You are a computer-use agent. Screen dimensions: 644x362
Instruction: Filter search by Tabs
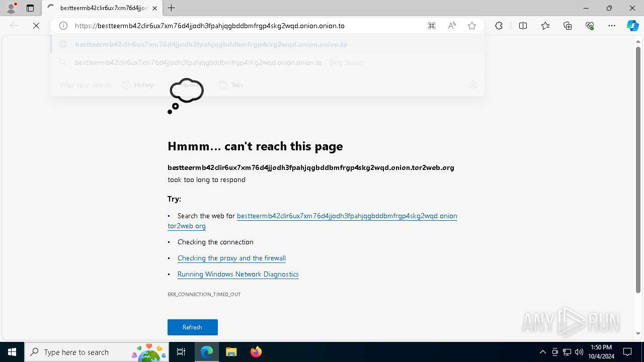pyautogui.click(x=231, y=85)
